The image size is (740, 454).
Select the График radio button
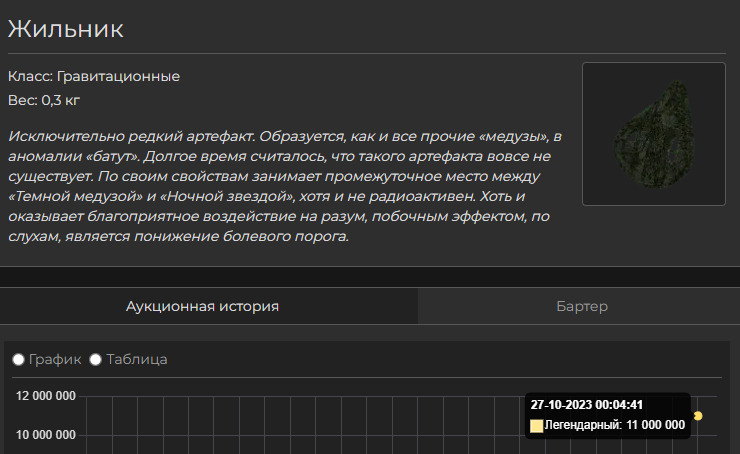point(18,360)
